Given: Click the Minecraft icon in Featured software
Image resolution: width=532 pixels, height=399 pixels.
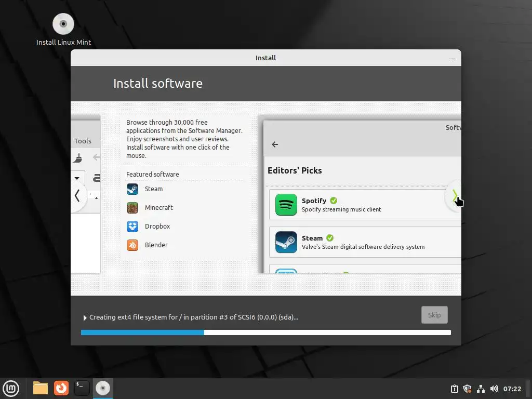Looking at the screenshot, I should point(132,208).
